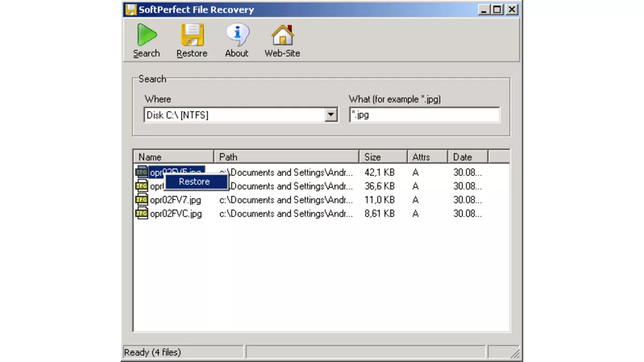Click the Attrs column header
The height and width of the screenshot is (362, 644).
[x=427, y=157]
